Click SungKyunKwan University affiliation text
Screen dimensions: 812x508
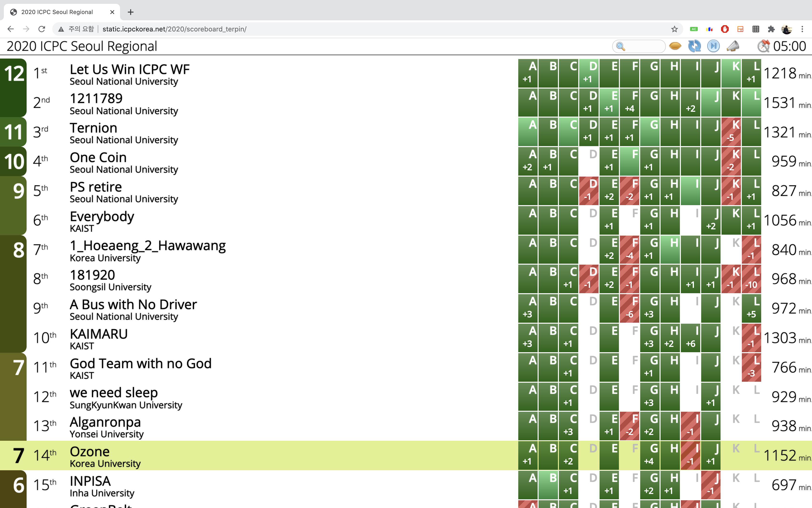point(126,405)
